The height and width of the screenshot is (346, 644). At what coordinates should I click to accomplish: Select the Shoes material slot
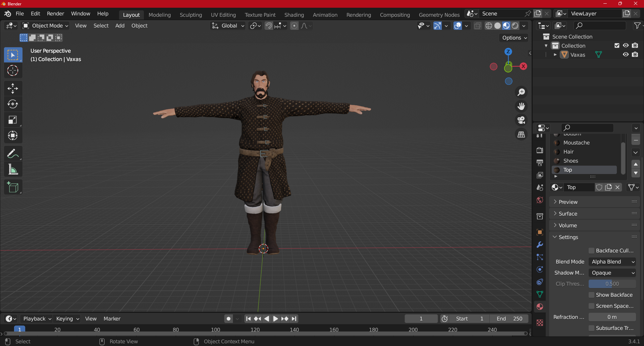point(585,161)
